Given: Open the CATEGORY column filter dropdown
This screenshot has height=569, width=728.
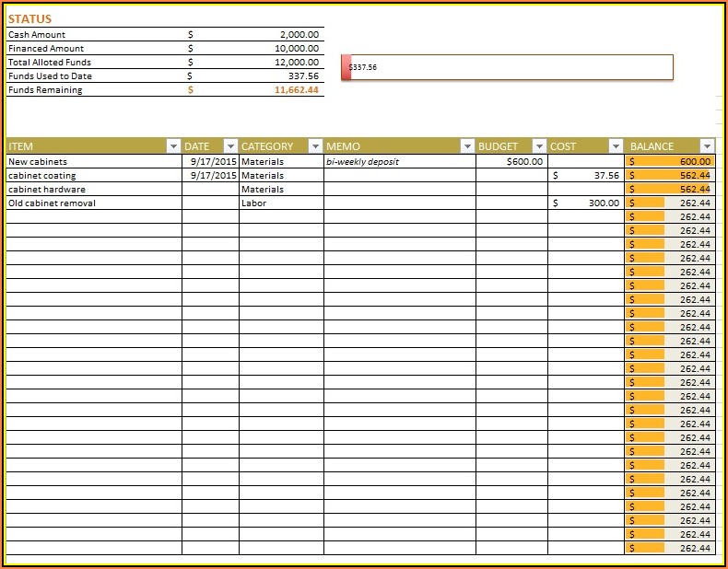Looking at the screenshot, I should [315, 146].
